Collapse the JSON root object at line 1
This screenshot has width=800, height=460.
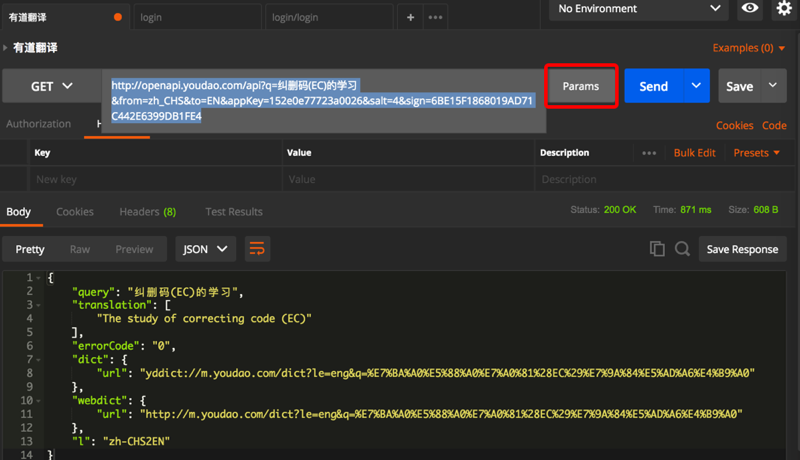tap(38, 278)
